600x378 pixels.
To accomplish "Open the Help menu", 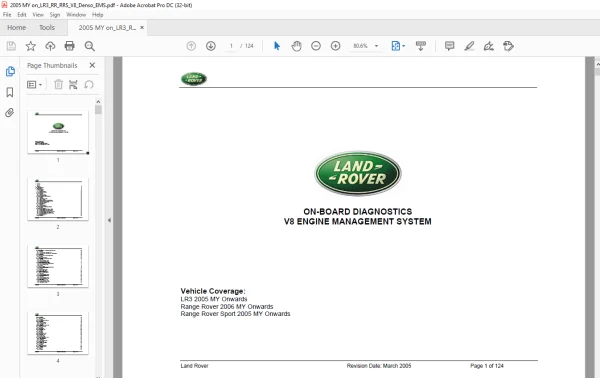I will pyautogui.click(x=98, y=15).
